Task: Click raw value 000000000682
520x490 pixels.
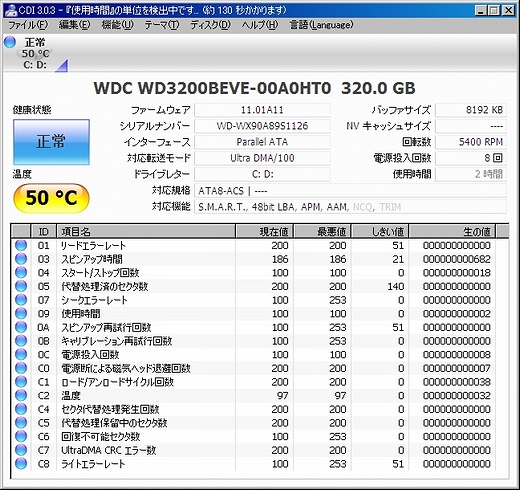Action: point(457,259)
